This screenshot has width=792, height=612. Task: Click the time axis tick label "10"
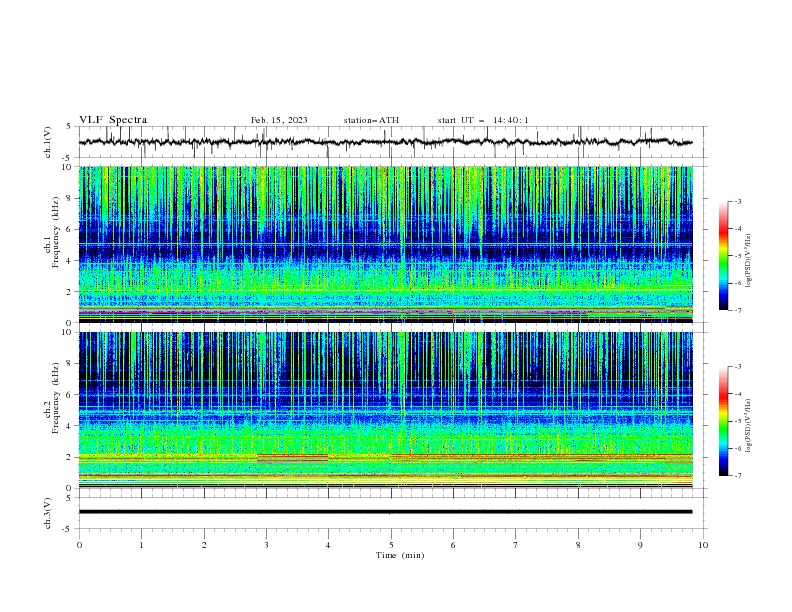pos(703,545)
